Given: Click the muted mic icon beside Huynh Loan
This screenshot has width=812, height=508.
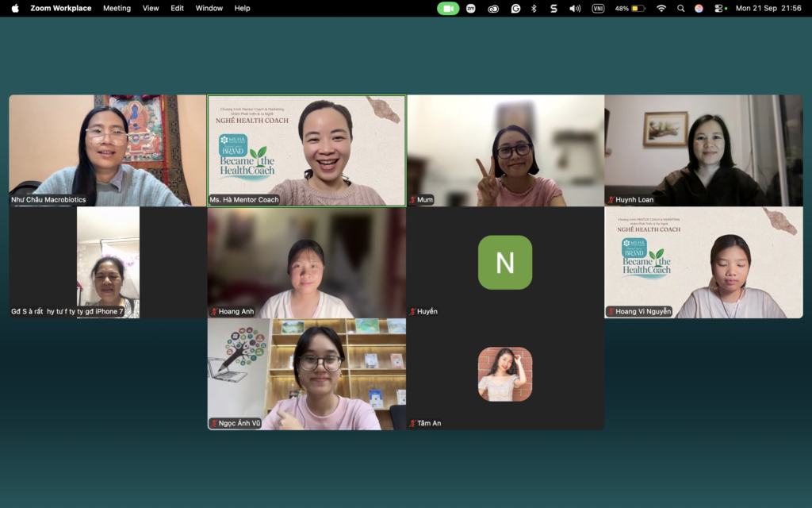Looking at the screenshot, I should [611, 199].
